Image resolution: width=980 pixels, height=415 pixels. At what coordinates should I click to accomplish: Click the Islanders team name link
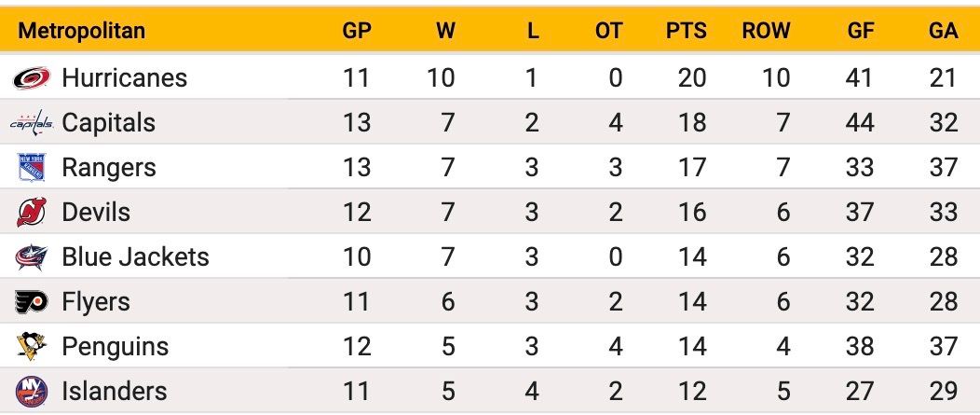coord(115,391)
